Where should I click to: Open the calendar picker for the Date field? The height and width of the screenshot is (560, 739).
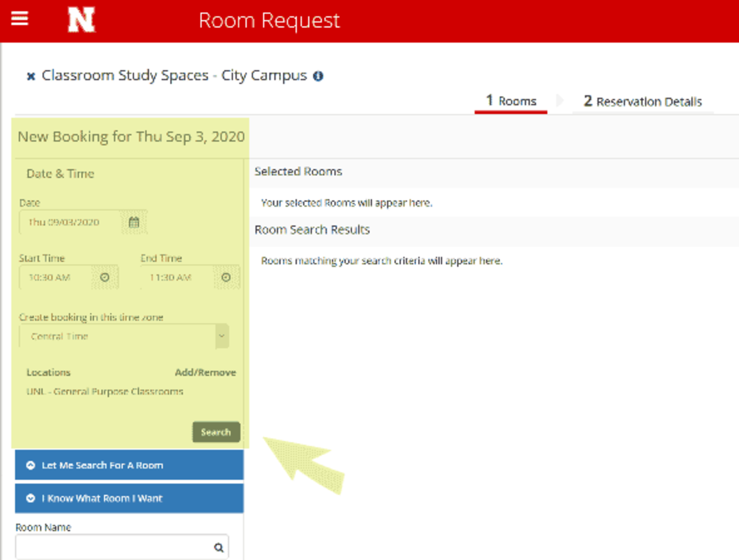(x=134, y=222)
